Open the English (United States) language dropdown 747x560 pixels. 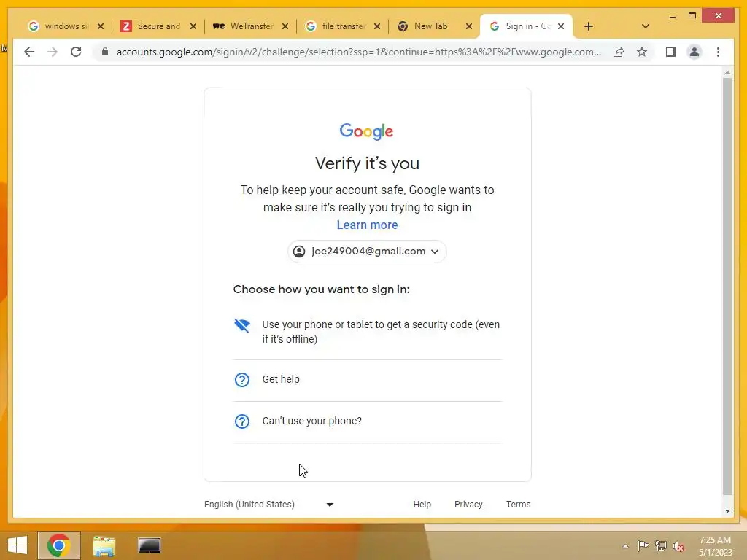[x=269, y=505]
